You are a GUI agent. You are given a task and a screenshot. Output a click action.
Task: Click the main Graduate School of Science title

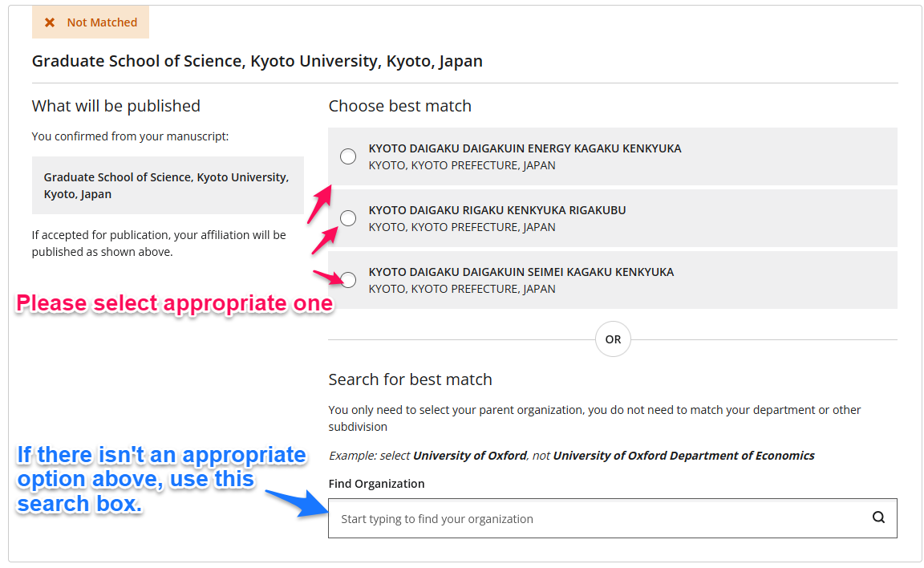[257, 61]
